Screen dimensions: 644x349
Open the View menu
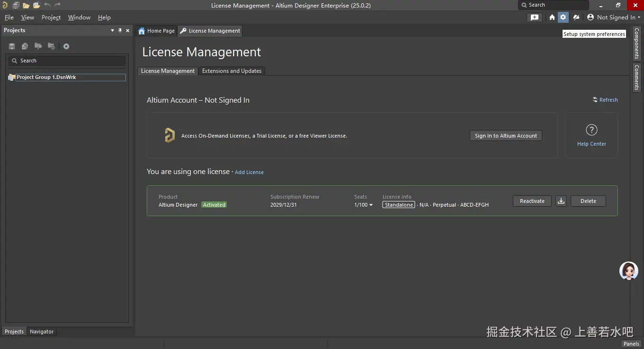27,17
